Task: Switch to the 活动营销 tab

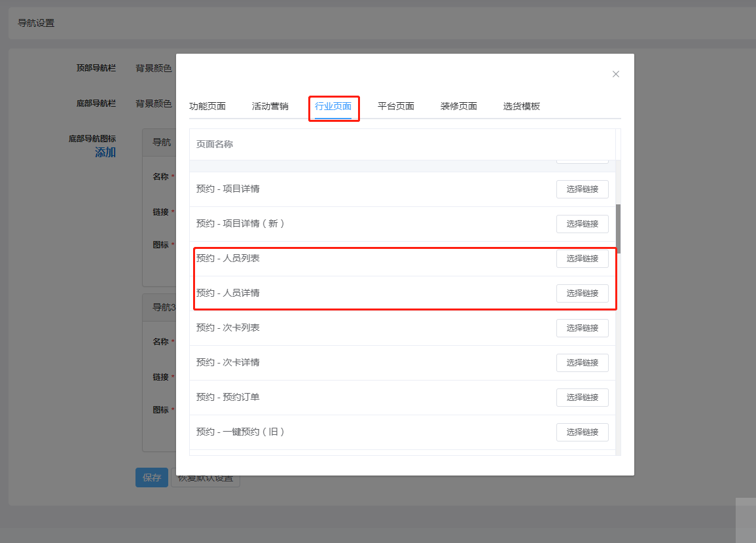Action: click(x=270, y=106)
